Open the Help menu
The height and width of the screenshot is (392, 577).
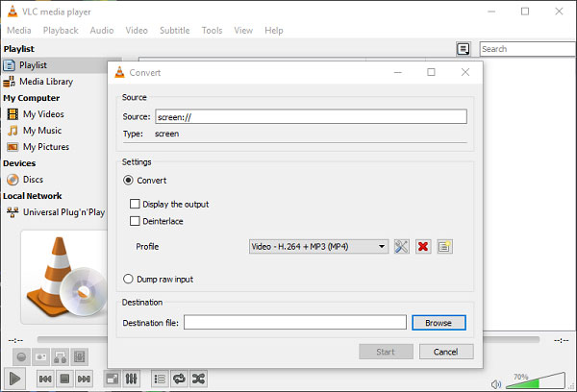pyautogui.click(x=274, y=31)
